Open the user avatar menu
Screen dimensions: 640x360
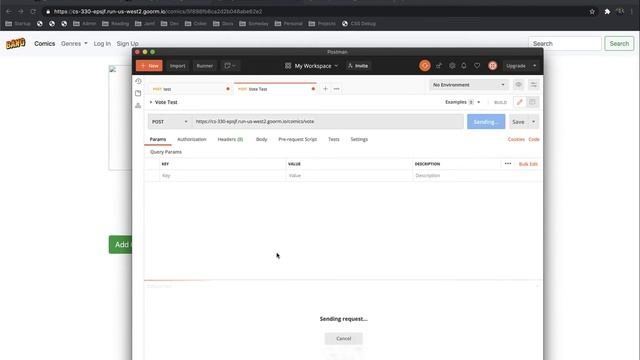[493, 66]
